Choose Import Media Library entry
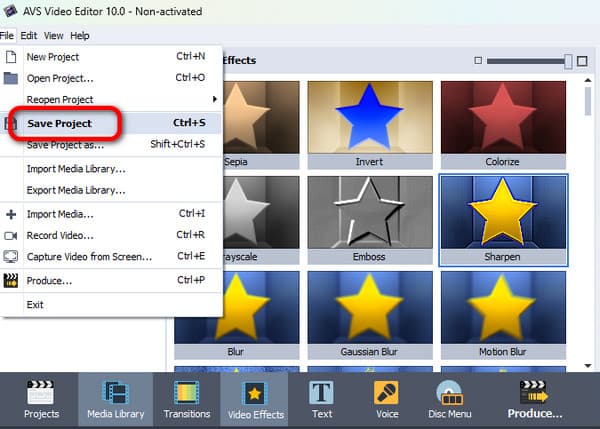Image resolution: width=600 pixels, height=429 pixels. [x=111, y=169]
